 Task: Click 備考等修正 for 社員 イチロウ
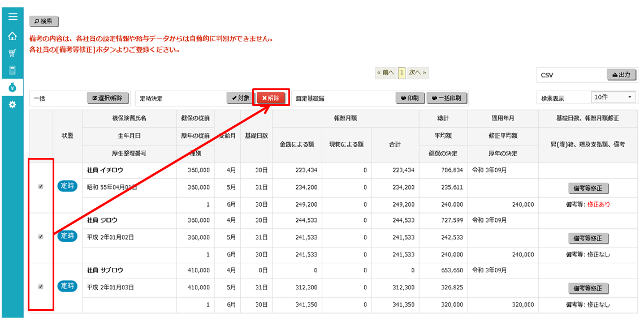tap(588, 189)
